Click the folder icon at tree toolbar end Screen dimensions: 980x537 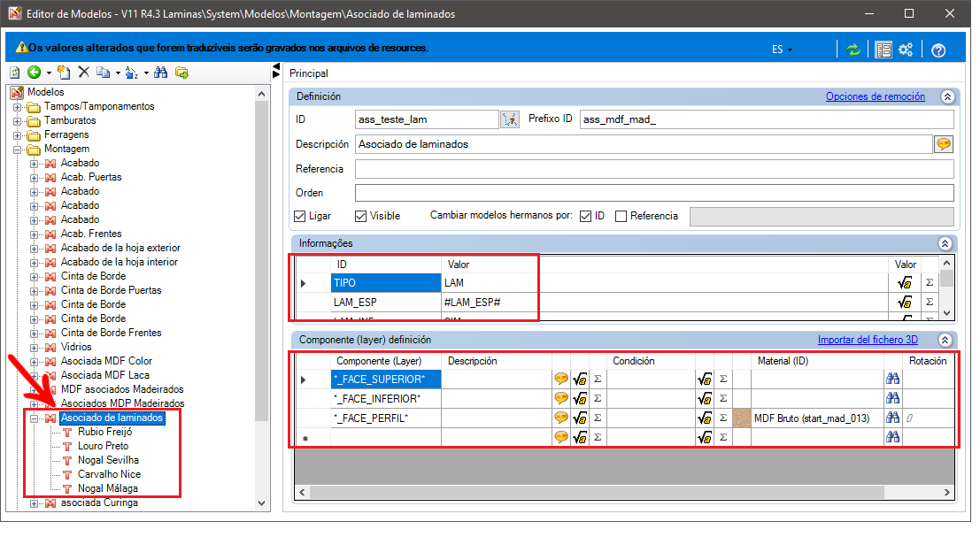(x=181, y=73)
